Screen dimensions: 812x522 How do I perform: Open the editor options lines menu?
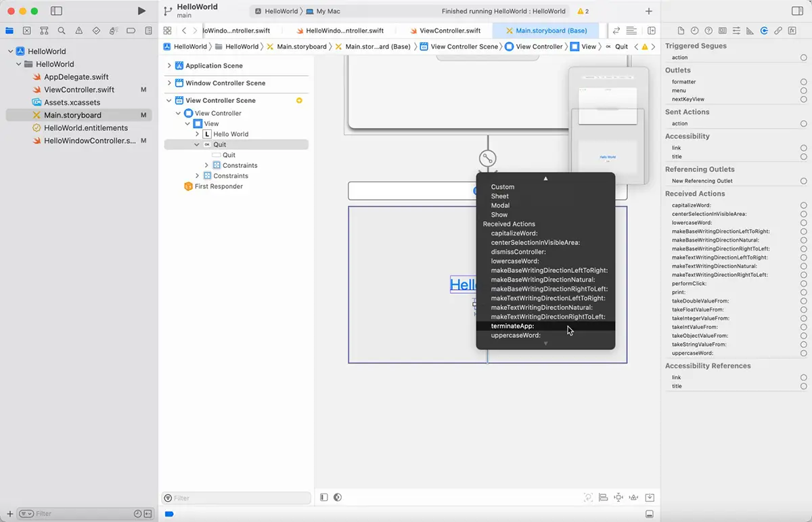(x=631, y=30)
